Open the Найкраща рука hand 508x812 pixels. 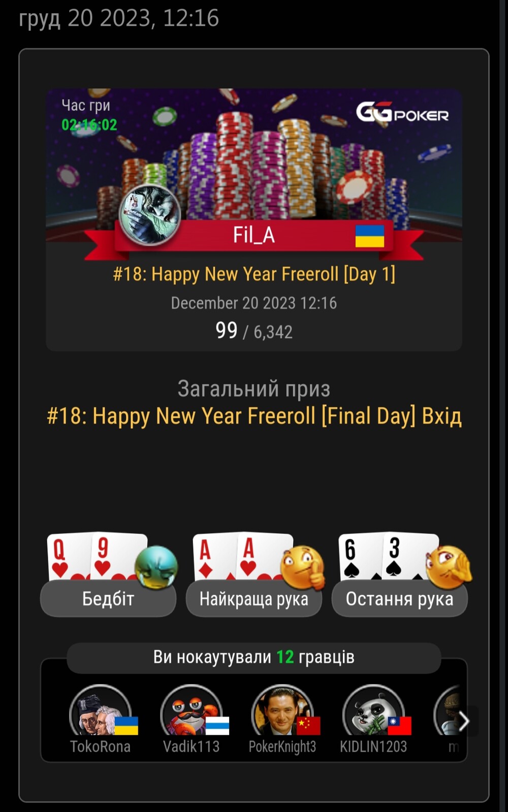(254, 599)
